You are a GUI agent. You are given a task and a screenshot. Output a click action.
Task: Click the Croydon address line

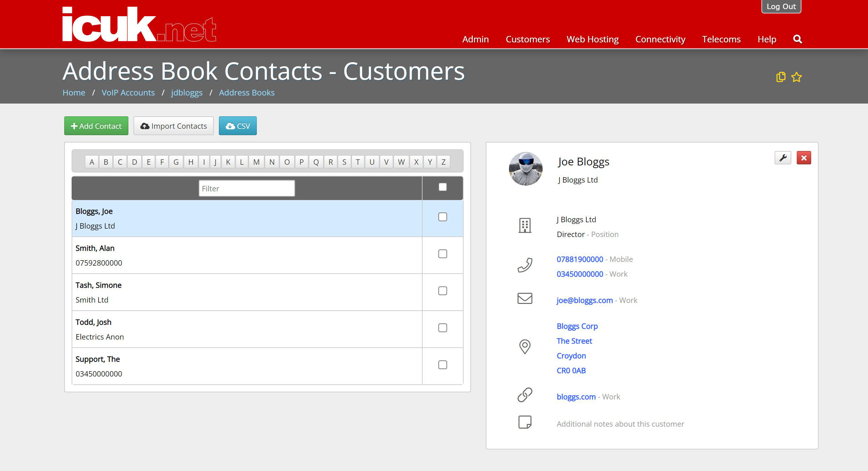pyautogui.click(x=571, y=356)
